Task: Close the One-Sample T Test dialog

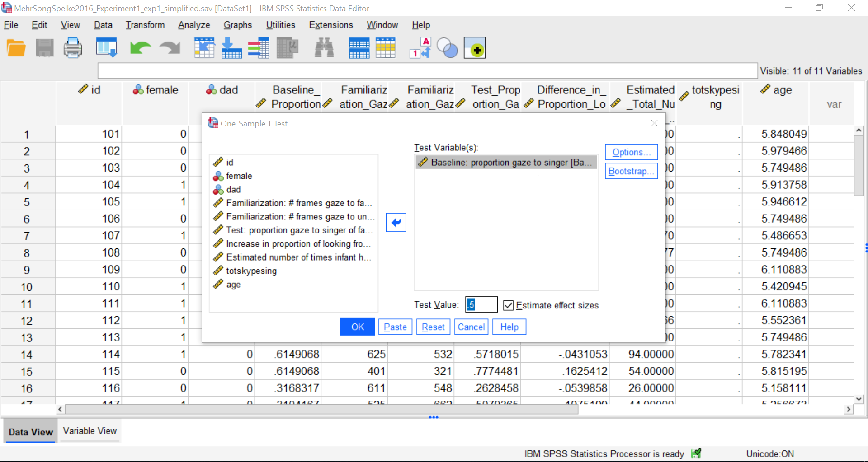Action: click(x=654, y=123)
